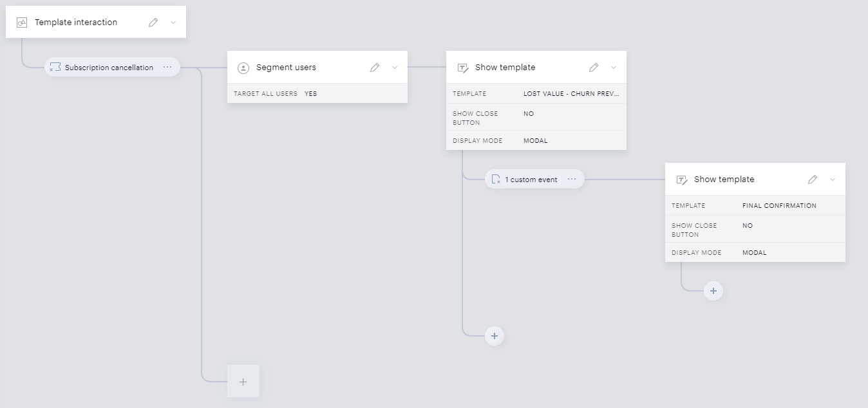Click the 1 custom event file icon

[x=496, y=179]
